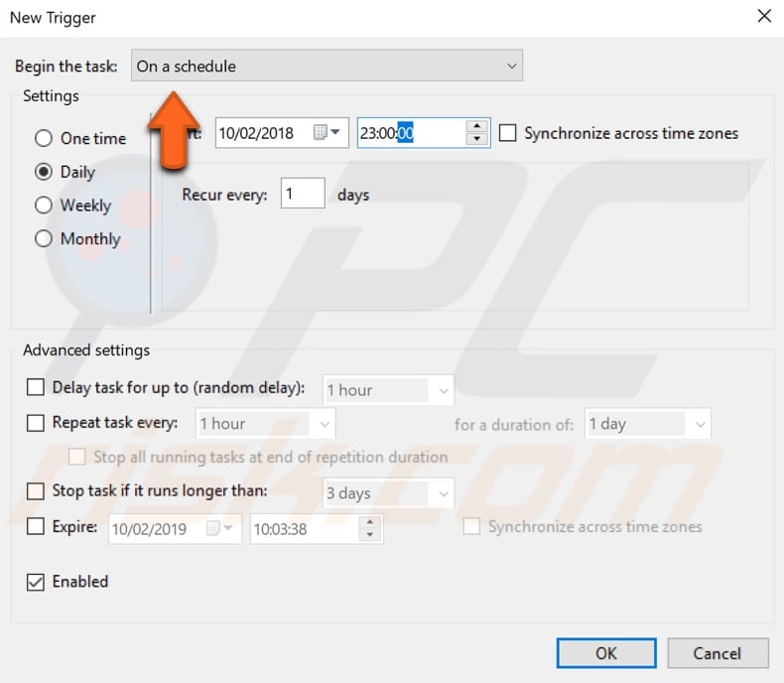
Task: Open the start date calendar picker
Action: click(x=327, y=132)
